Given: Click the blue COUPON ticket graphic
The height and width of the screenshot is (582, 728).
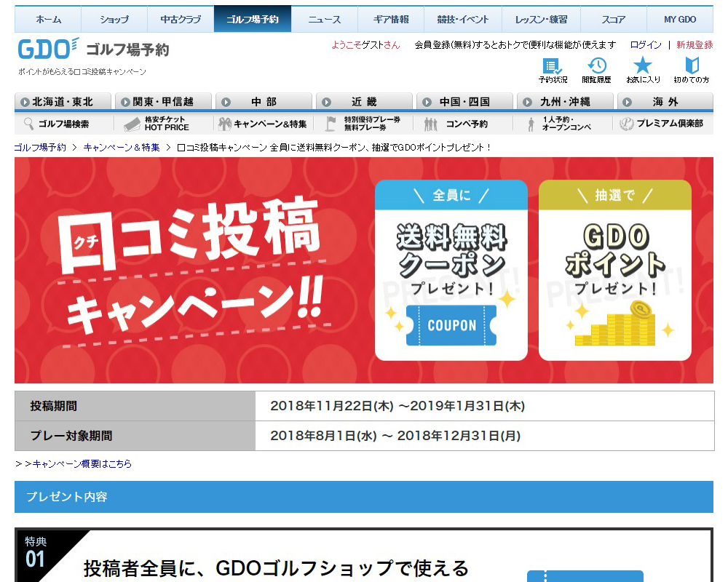Looking at the screenshot, I should click(x=451, y=325).
